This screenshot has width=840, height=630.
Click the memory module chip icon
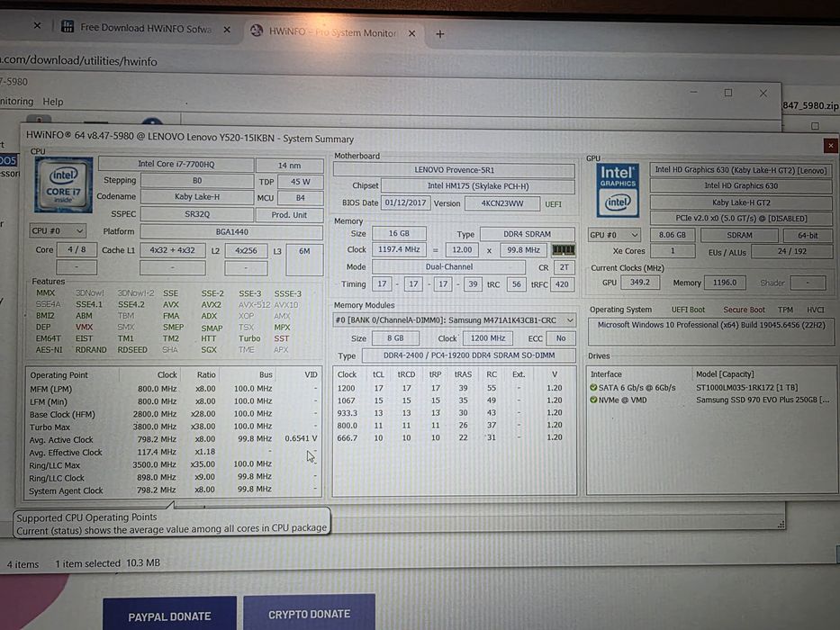tap(564, 249)
